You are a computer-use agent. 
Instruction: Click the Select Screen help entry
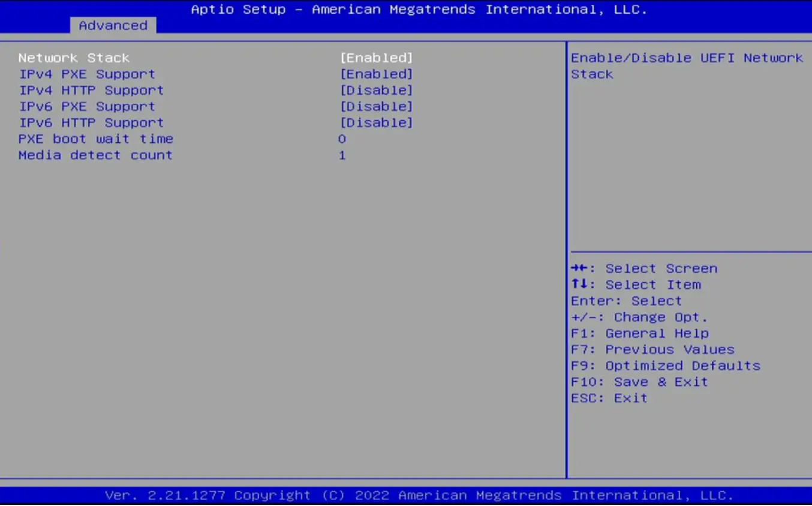pyautogui.click(x=643, y=268)
